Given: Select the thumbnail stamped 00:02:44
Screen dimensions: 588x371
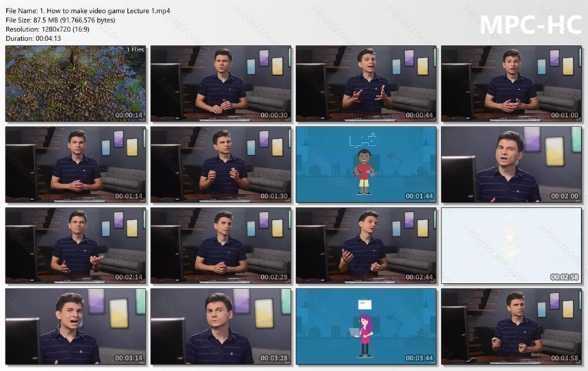Looking at the screenshot, I should pos(366,245).
